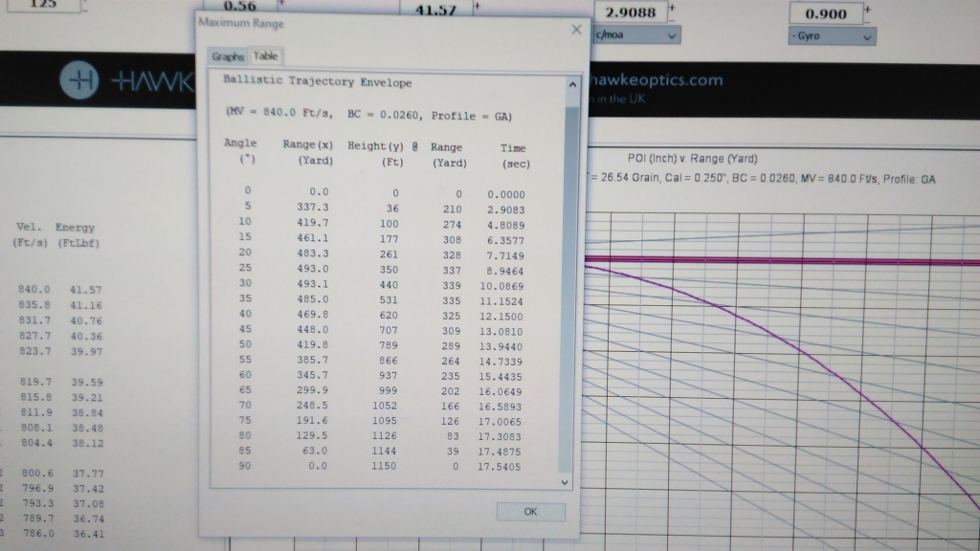Click the 840.0 velocity value in the background table

coord(33,289)
